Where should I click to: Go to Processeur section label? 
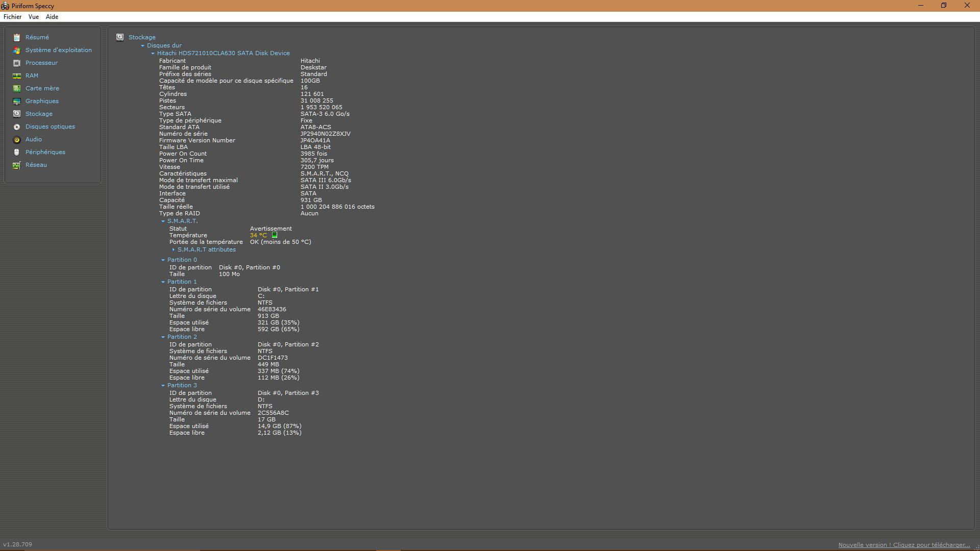(x=41, y=63)
